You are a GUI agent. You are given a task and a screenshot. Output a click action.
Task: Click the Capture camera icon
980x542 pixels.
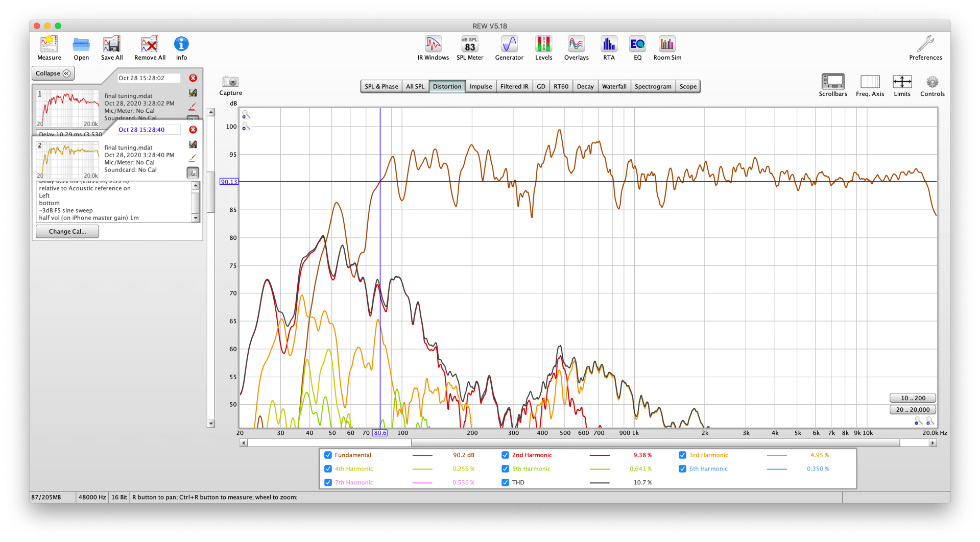point(230,82)
